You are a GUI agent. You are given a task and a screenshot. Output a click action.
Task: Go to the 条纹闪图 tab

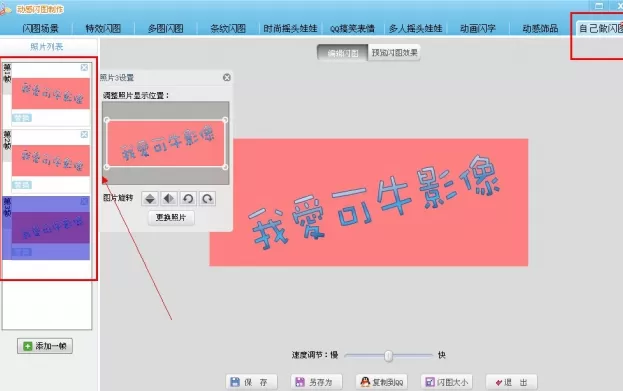click(228, 28)
